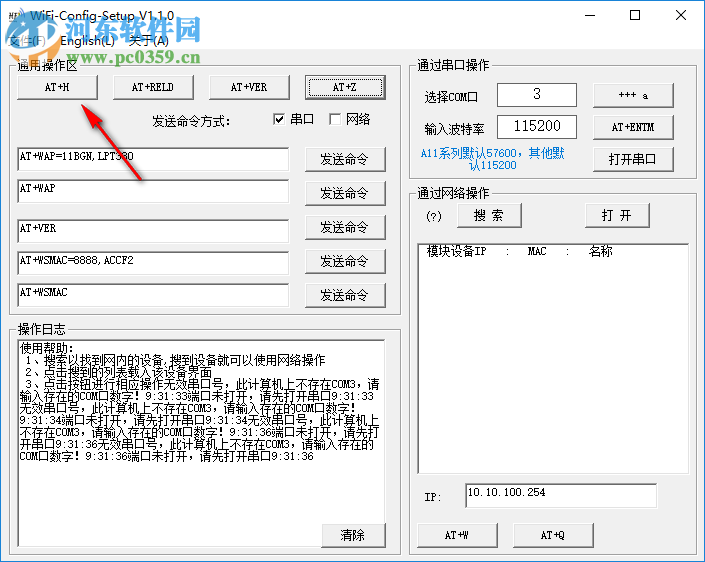This screenshot has width=705, height=562.
Task: Click the AT+WSMAC query input field
Action: [x=153, y=295]
